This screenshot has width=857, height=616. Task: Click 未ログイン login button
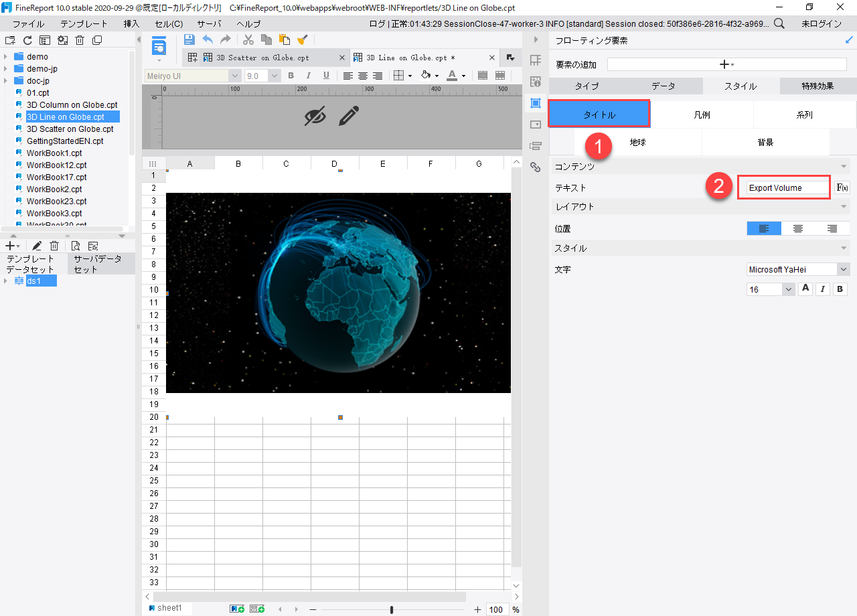(822, 23)
